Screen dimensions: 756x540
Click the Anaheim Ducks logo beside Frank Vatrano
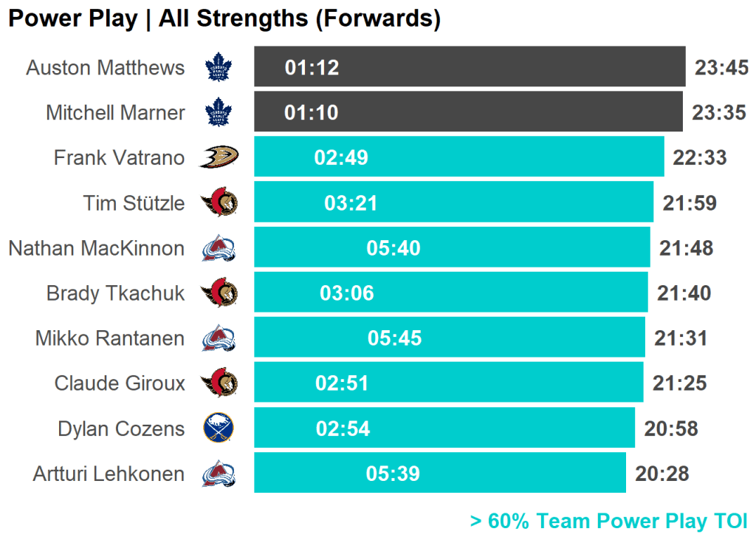[219, 157]
